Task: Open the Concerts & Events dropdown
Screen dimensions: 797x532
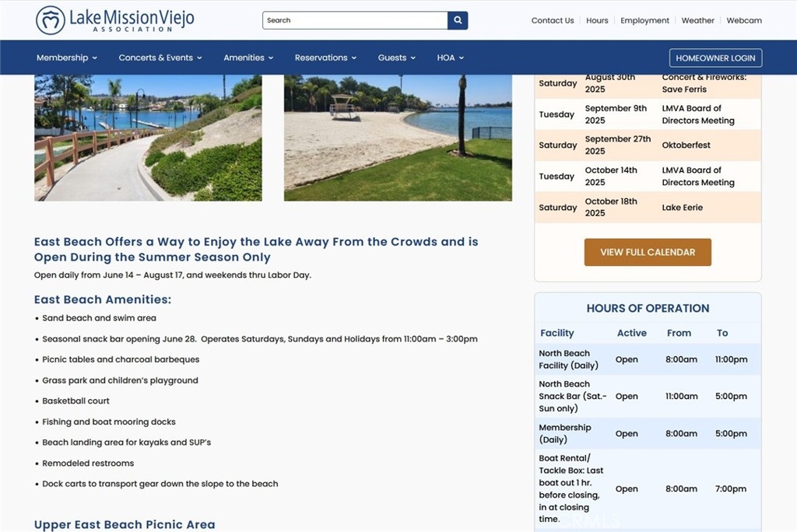Action: (x=160, y=58)
